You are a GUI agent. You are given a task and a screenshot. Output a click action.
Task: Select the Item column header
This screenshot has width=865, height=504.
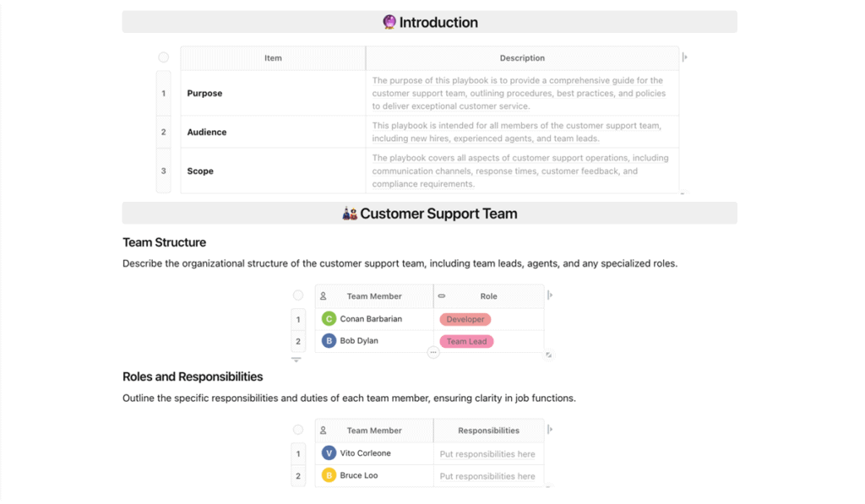[x=273, y=58]
